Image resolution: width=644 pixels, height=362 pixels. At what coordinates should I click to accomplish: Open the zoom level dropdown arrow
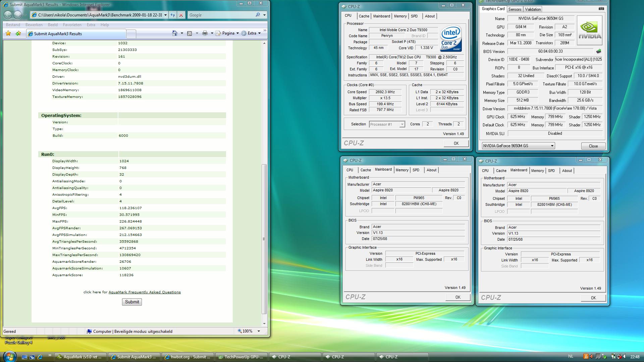pos(259,331)
